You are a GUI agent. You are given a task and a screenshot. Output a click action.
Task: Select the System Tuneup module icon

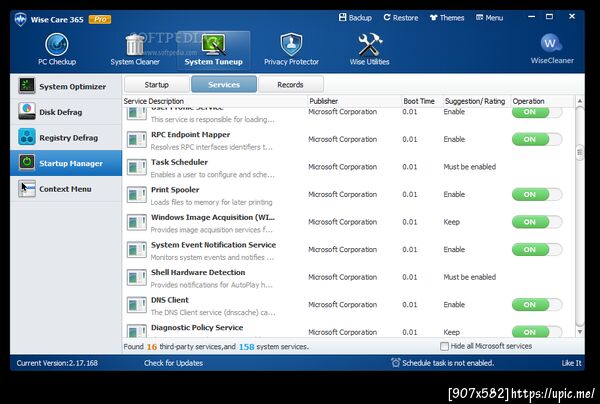click(x=214, y=44)
